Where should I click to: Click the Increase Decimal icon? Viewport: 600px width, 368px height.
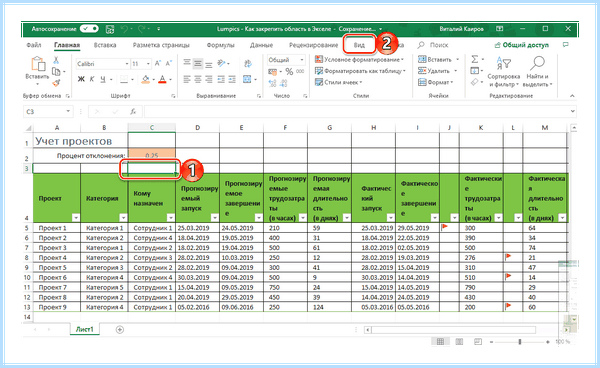click(x=272, y=83)
